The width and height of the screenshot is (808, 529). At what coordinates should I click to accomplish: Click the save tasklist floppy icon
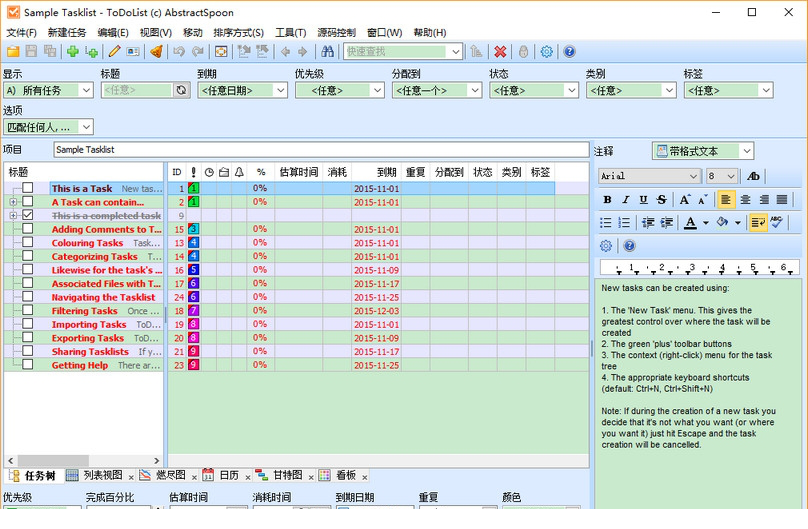[x=31, y=52]
